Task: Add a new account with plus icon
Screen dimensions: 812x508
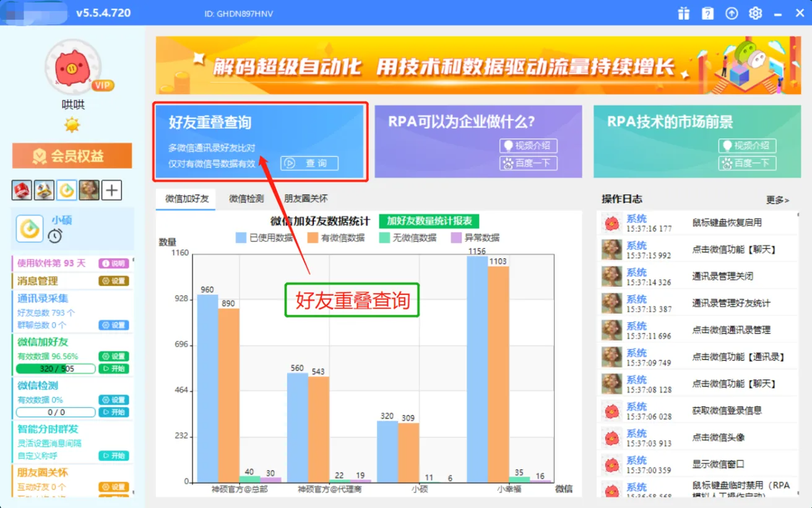Action: point(111,190)
